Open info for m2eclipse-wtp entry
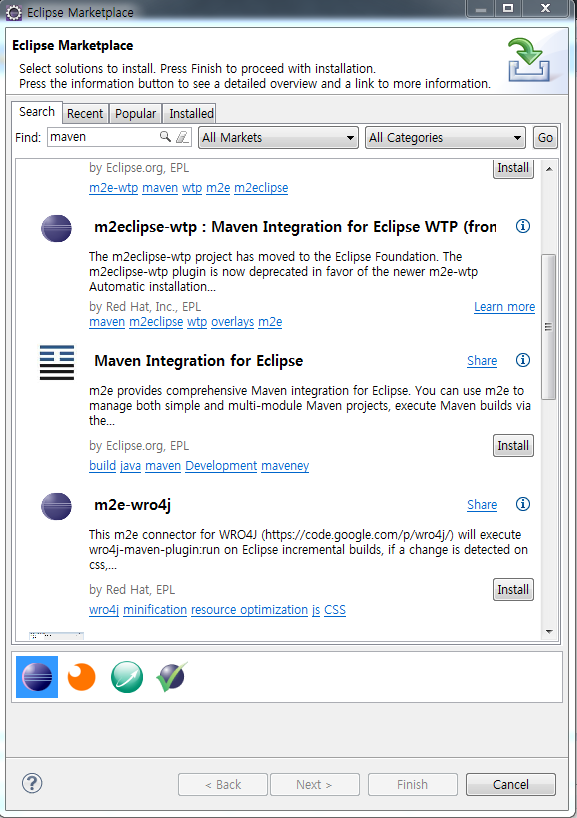 click(x=523, y=226)
